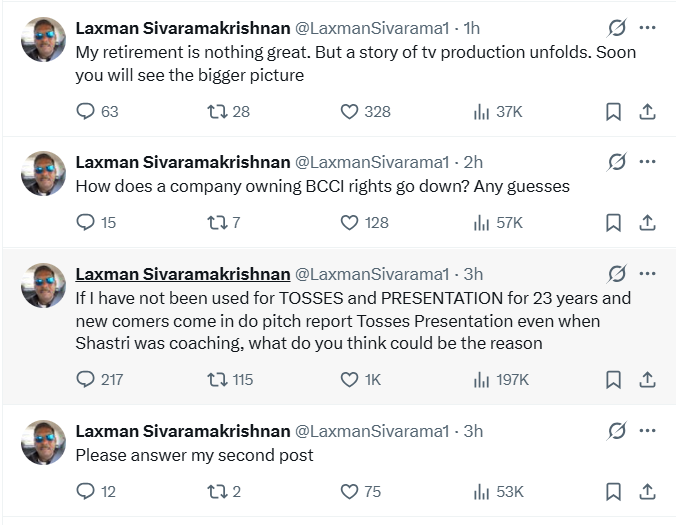Viewport: 676px width, 525px height.
Task: Like the tweet with 1K likes
Action: pyautogui.click(x=349, y=379)
